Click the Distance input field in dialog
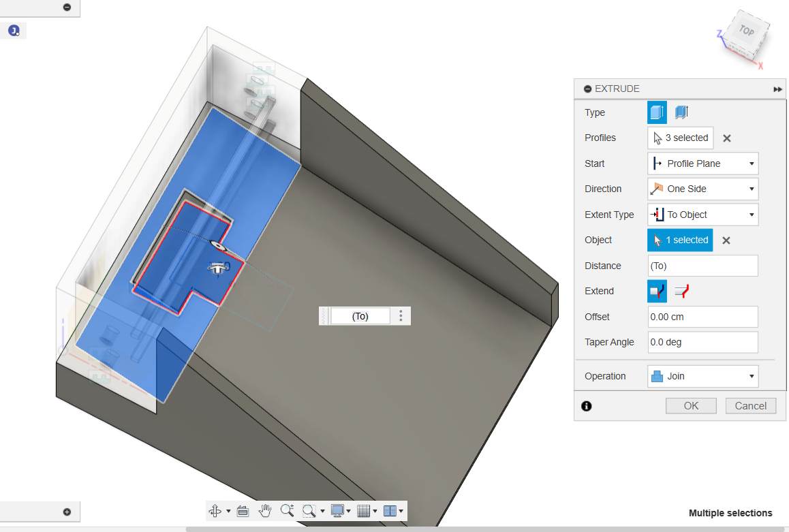The width and height of the screenshot is (789, 532). (702, 266)
